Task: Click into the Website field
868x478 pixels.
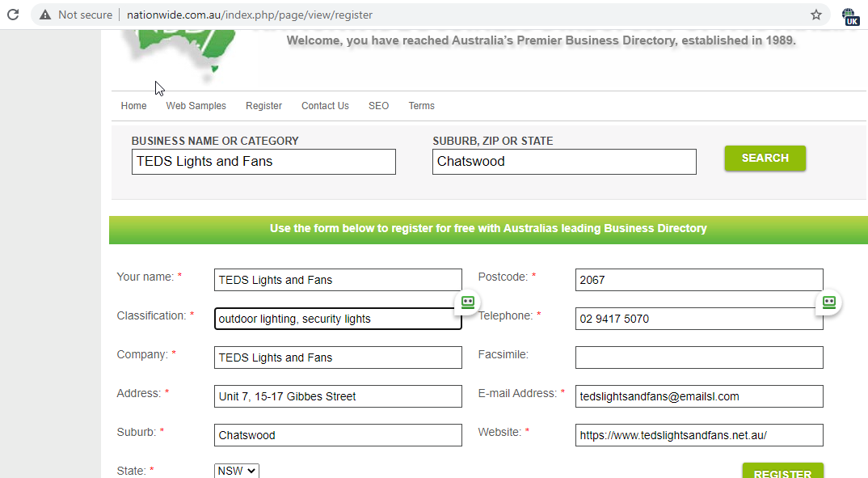Action: coord(699,435)
